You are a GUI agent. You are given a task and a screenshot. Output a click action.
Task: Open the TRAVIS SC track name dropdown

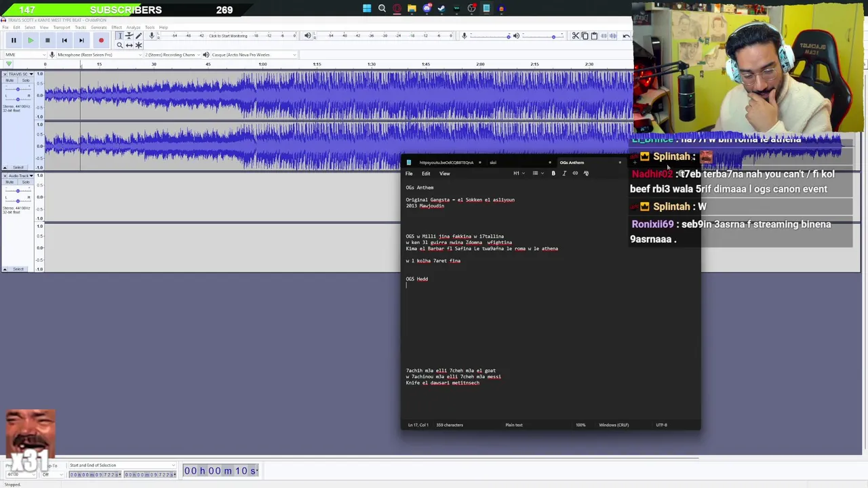(x=21, y=74)
